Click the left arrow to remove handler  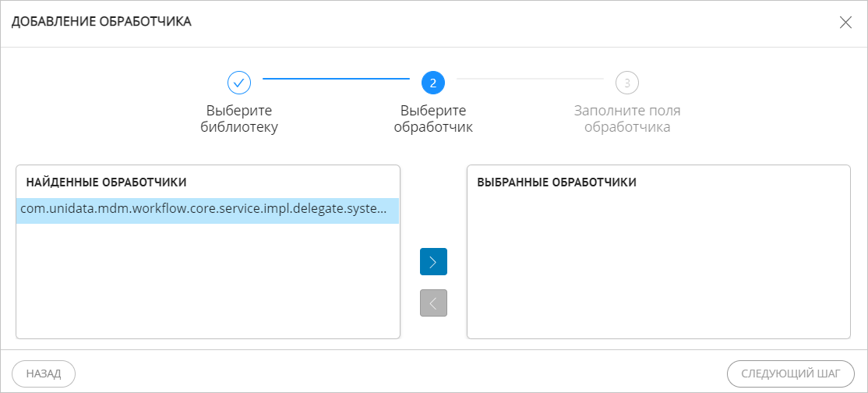point(433,303)
